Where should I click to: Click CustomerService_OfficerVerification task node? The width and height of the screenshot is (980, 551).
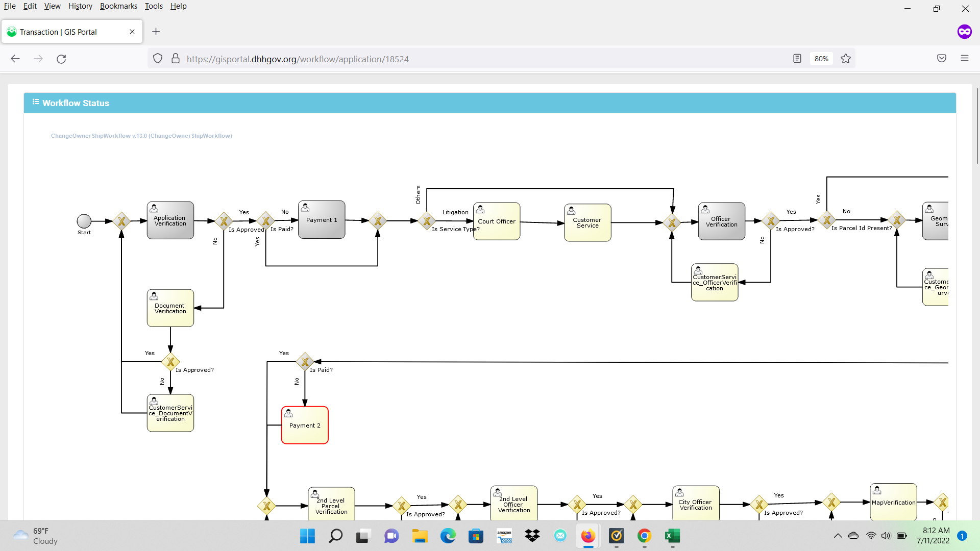(x=715, y=283)
